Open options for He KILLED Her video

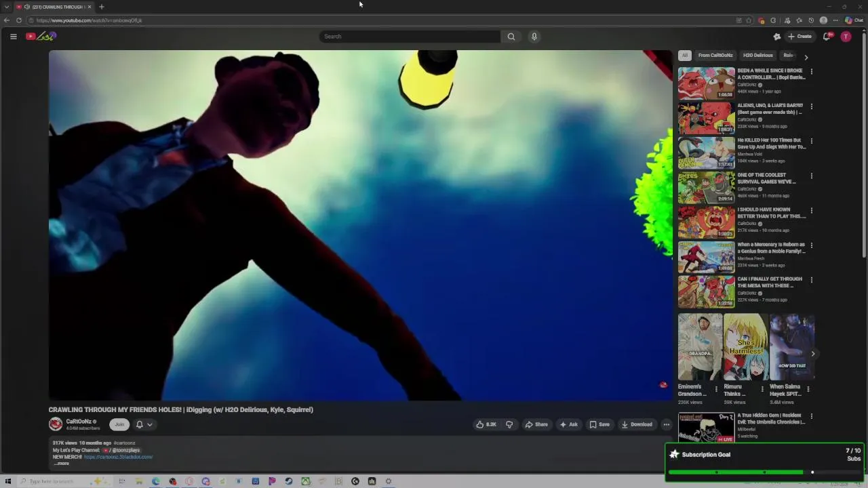(x=812, y=141)
